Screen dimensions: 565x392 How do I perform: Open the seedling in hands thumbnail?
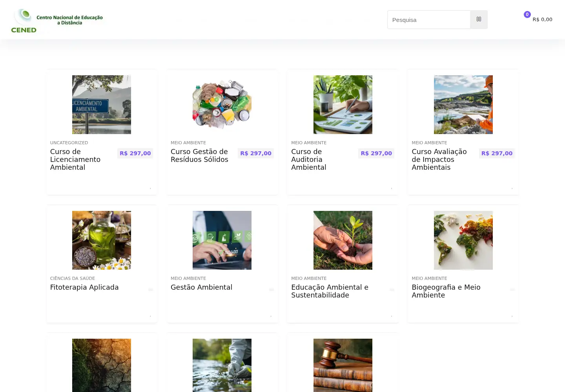coord(343,240)
